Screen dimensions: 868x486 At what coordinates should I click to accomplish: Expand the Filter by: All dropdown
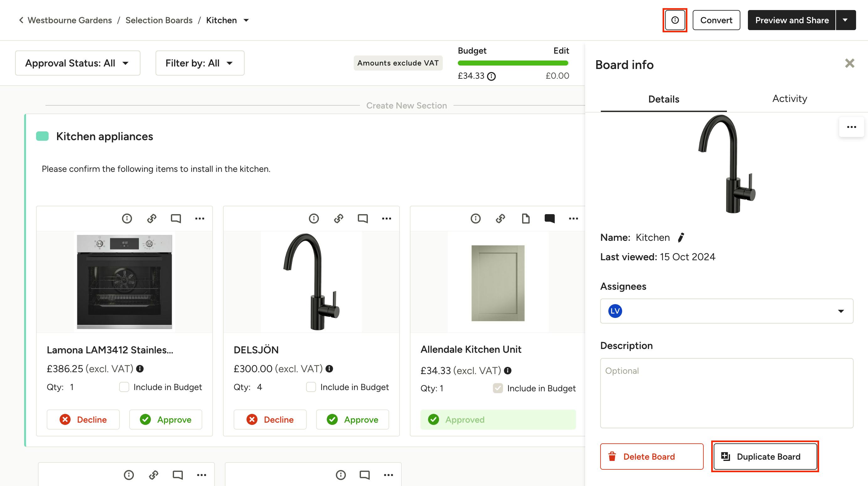click(200, 63)
